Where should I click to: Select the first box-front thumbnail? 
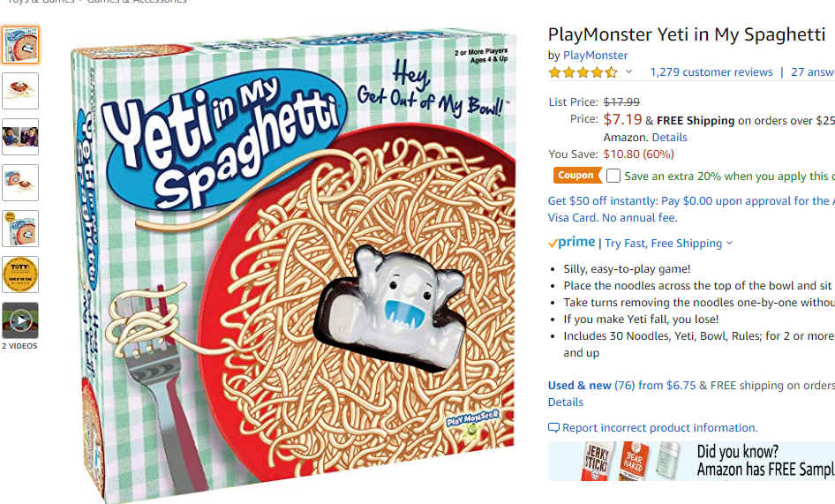(x=20, y=45)
